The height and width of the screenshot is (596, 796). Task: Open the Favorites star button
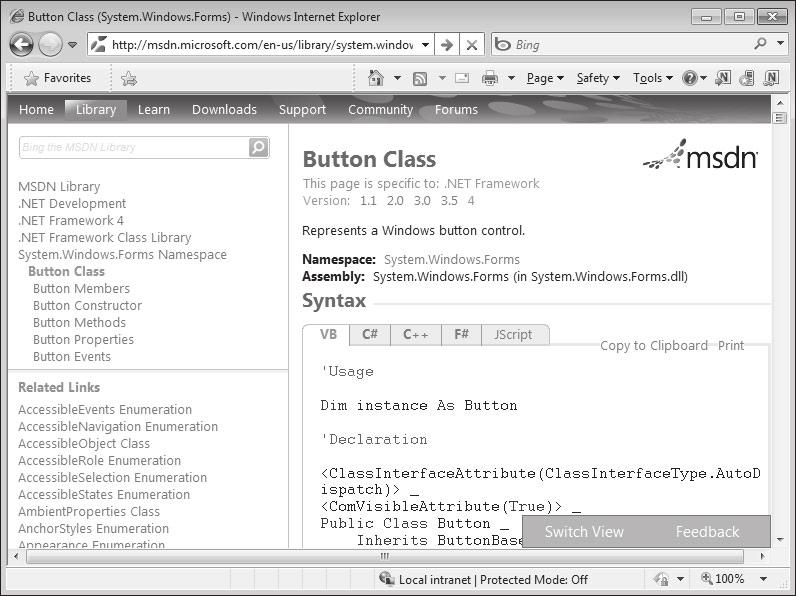(57, 78)
